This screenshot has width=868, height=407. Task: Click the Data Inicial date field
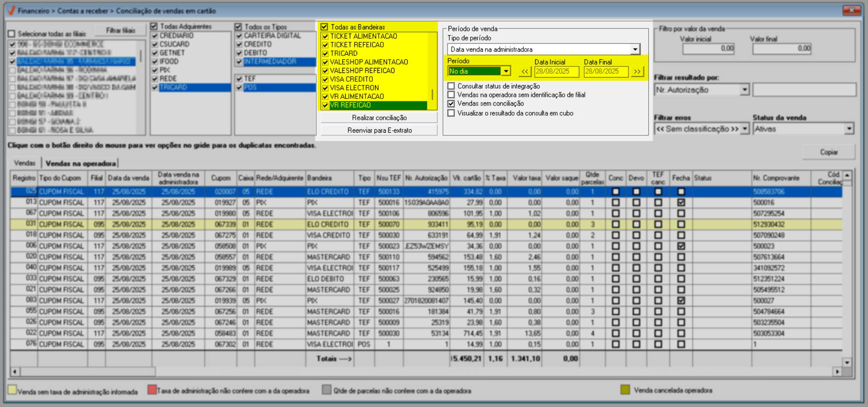(556, 72)
